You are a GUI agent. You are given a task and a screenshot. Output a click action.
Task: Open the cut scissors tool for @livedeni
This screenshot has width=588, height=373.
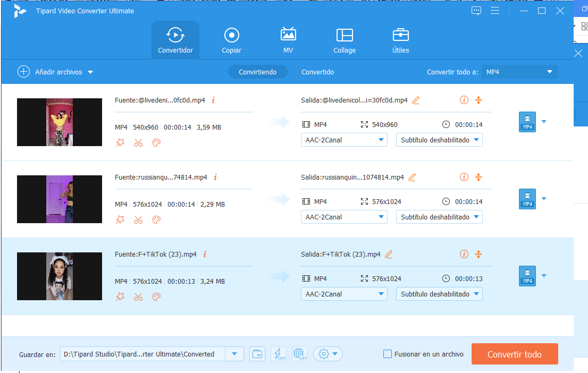pos(138,142)
